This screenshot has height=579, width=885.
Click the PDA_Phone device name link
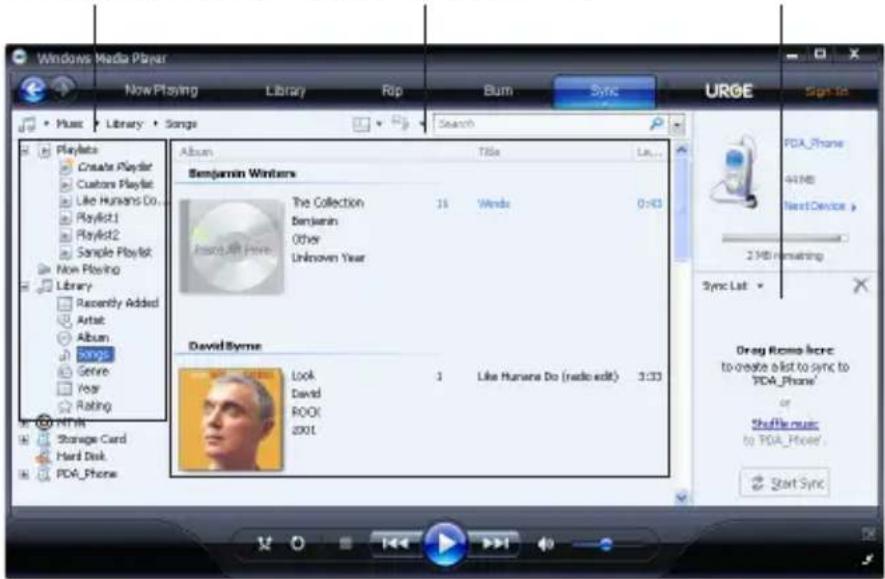click(x=813, y=143)
